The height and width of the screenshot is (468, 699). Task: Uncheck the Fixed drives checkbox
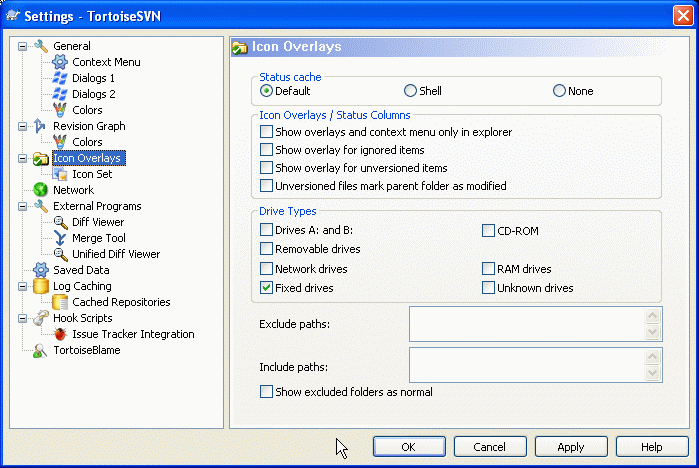click(x=266, y=287)
